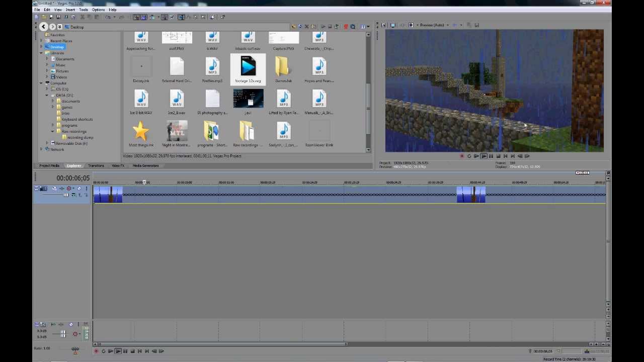Click the video track level slider handle
The height and width of the screenshot is (362, 644).
66,195
